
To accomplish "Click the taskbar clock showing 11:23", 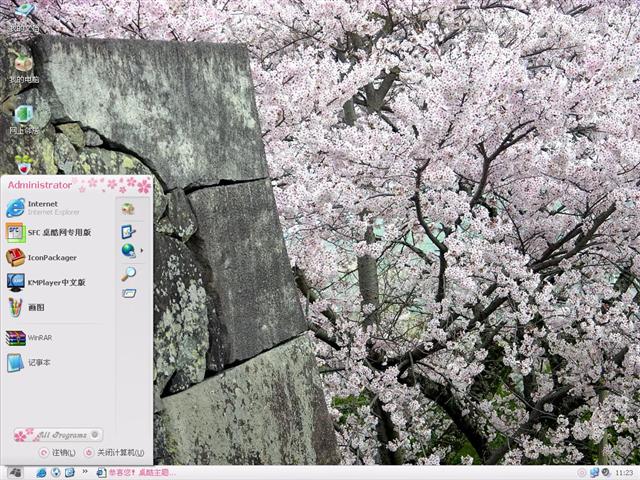I will point(624,473).
